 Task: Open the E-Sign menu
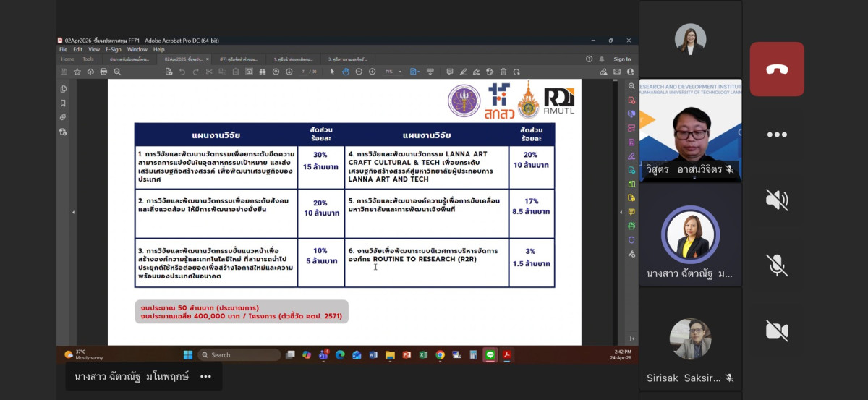point(114,50)
